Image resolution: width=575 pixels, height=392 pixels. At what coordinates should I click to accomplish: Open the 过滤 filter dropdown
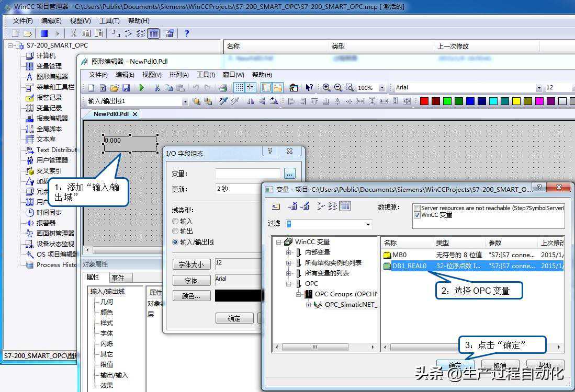[x=368, y=224]
